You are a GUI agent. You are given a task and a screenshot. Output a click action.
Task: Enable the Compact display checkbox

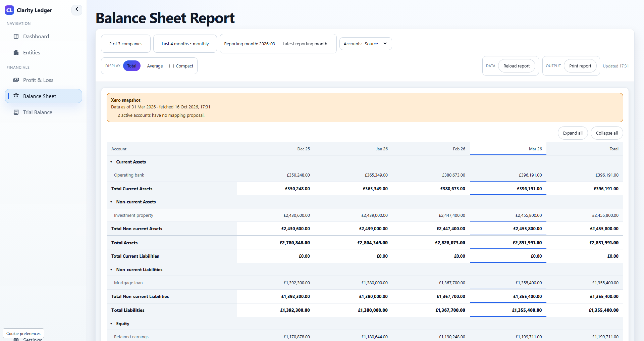pos(171,66)
